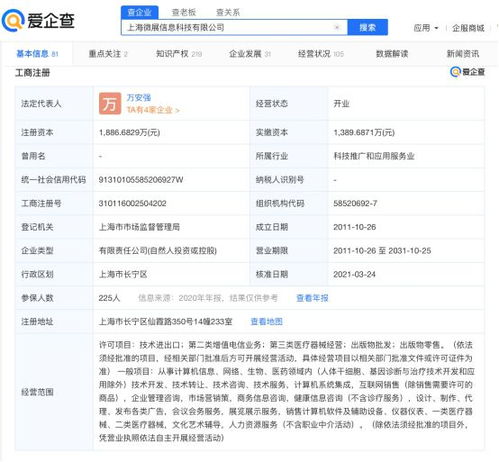
Task: Open the 应用 dropdown menu
Action: 426,28
